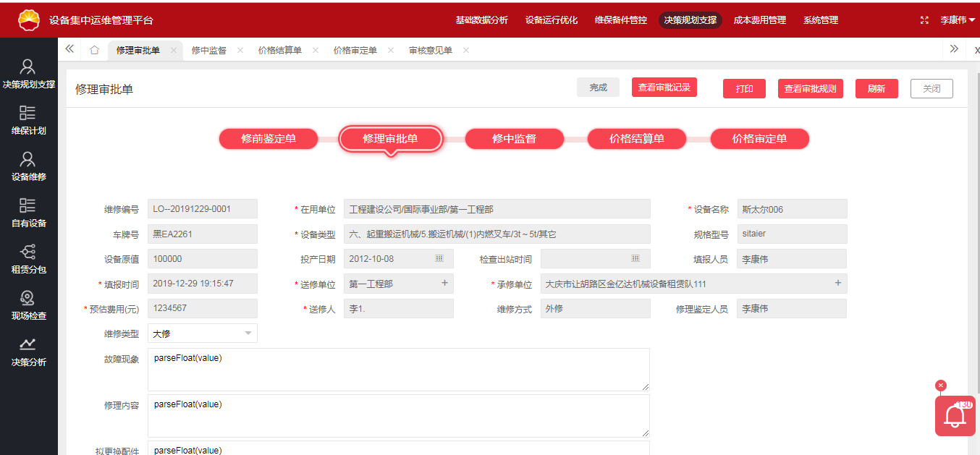Dismiss the notification badge with red X
980x455 pixels.
pos(941,386)
